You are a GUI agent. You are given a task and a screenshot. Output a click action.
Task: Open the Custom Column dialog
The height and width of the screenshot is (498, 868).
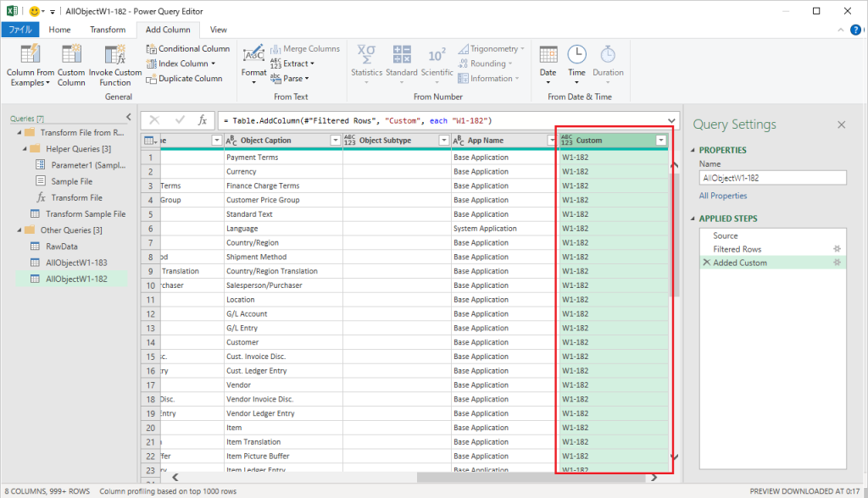point(71,65)
